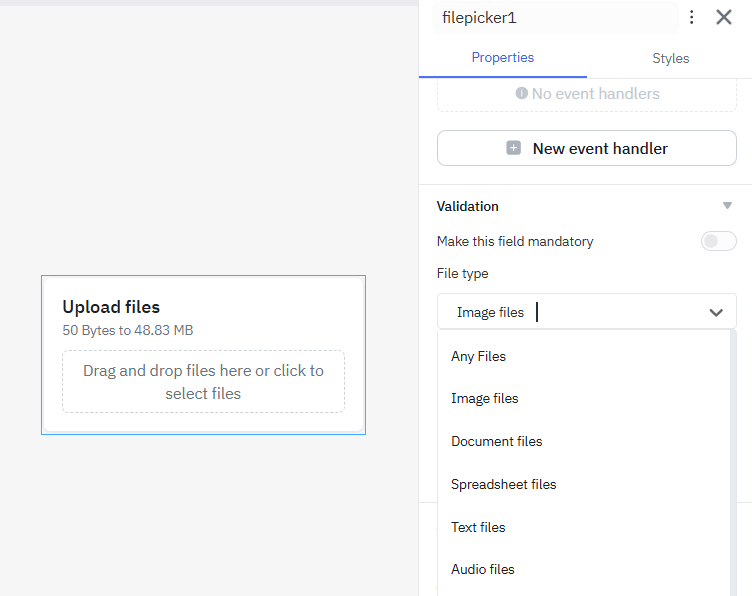Switch to the Styles tab
This screenshot has width=752, height=596.
click(x=670, y=58)
